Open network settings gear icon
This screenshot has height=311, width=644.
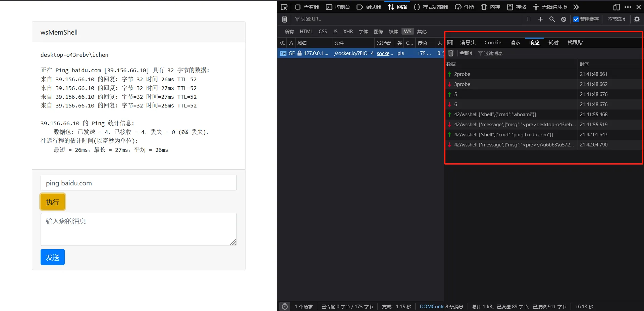tap(637, 19)
